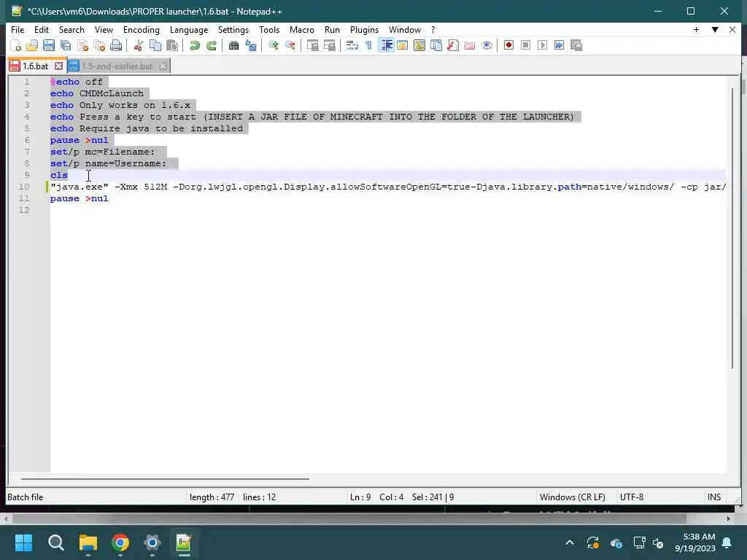This screenshot has width=747, height=560.
Task: Open the Settings menu
Action: (233, 29)
